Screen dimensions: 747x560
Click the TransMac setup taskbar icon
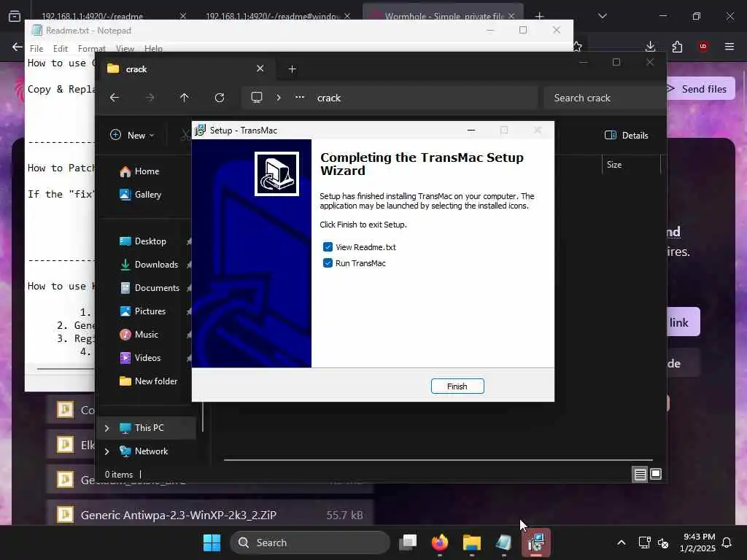tap(536, 542)
